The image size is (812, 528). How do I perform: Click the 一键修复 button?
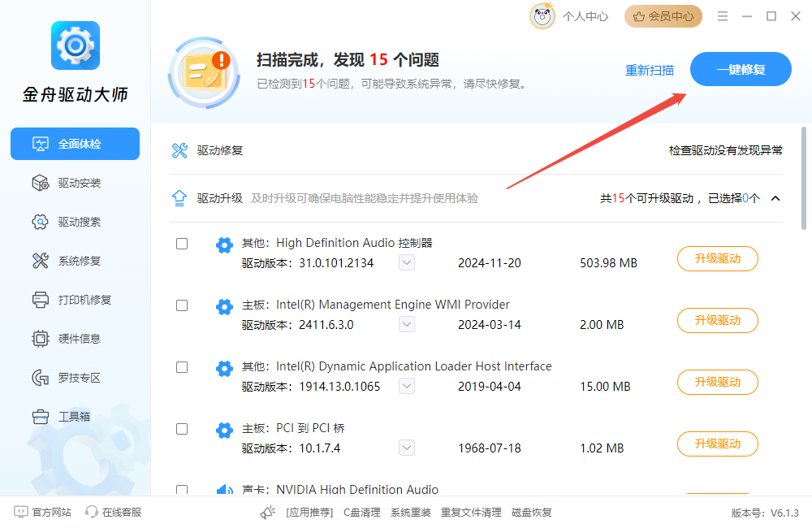(741, 69)
